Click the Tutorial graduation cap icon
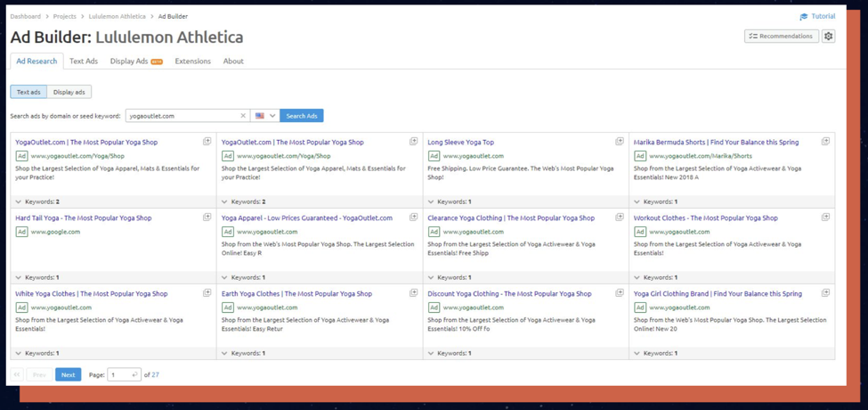868x410 pixels. coord(804,17)
